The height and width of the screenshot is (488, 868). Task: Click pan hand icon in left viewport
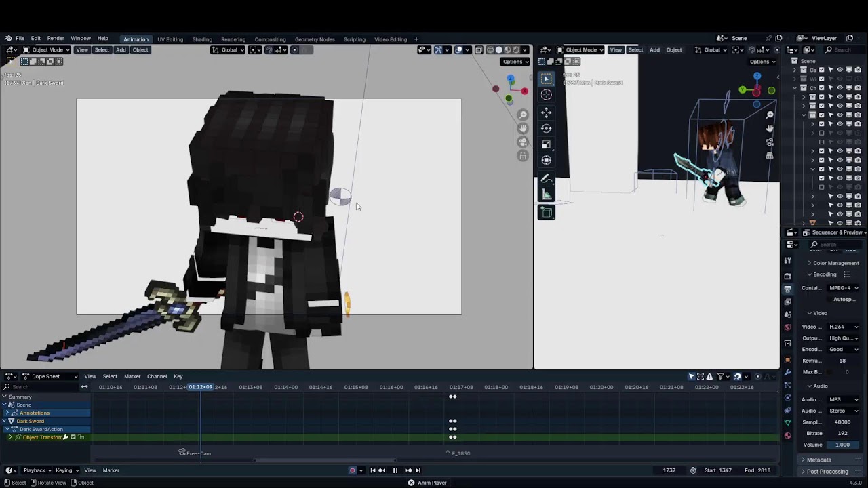[x=523, y=129]
